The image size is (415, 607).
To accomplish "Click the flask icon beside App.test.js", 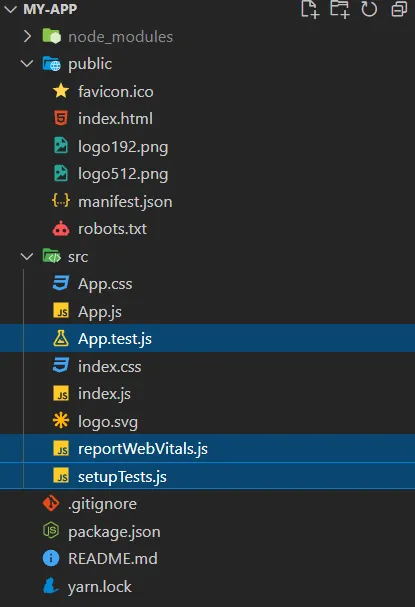I will coord(61,338).
